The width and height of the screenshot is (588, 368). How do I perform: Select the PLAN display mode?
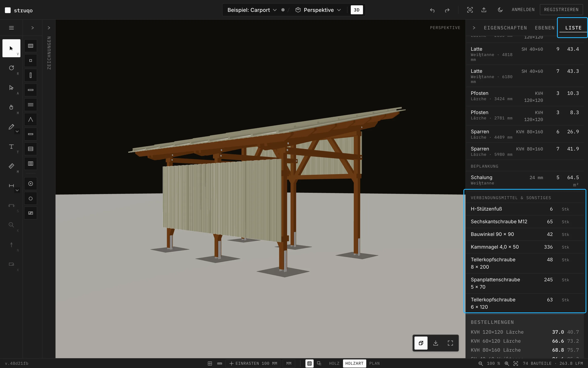(374, 363)
